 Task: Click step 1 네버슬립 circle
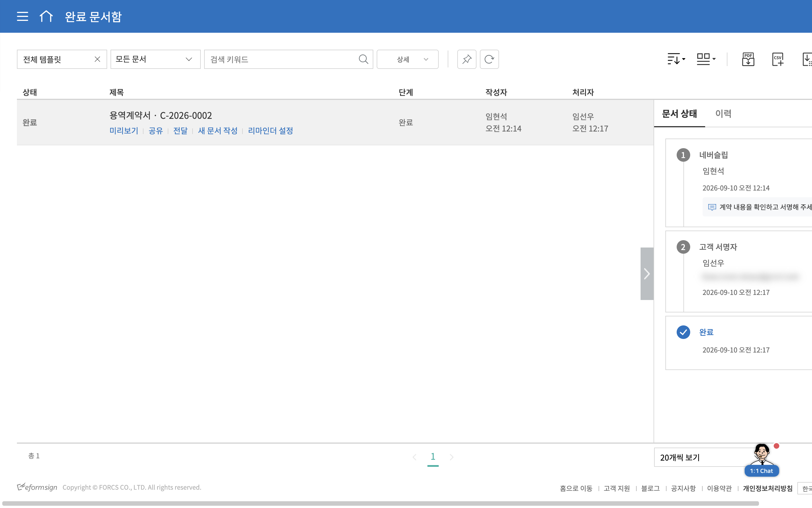click(683, 155)
